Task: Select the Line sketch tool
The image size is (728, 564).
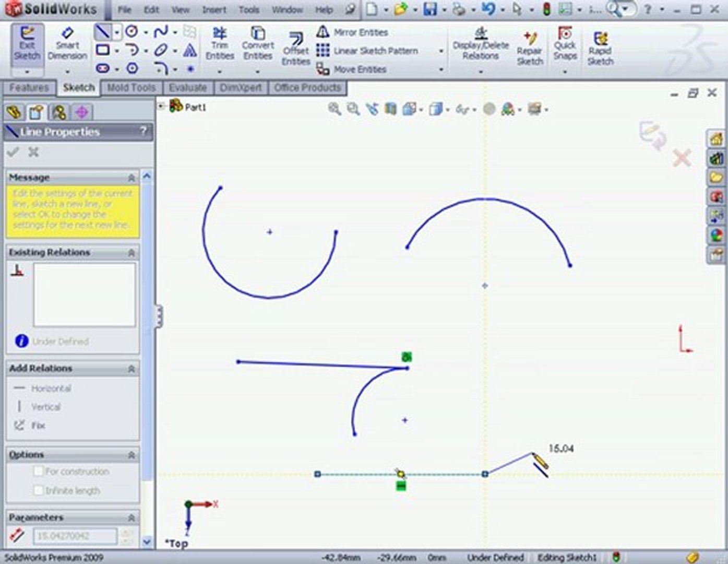Action: (x=102, y=32)
